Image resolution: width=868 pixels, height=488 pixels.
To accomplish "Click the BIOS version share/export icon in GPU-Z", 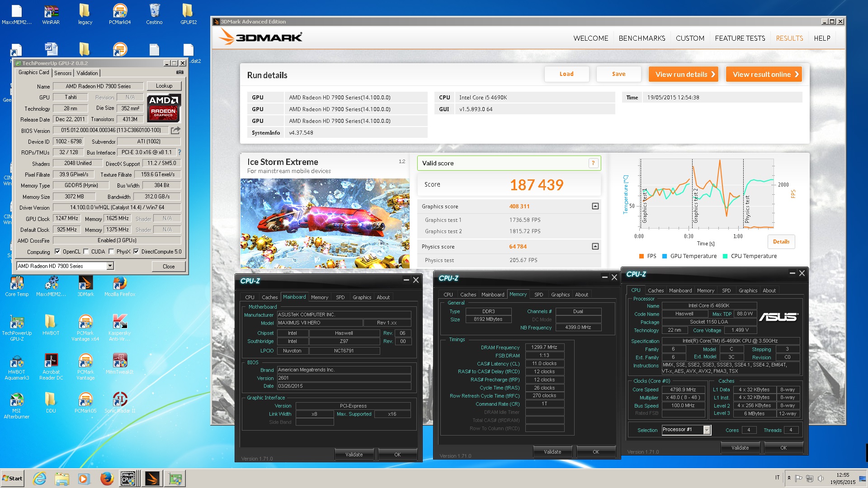I will point(175,130).
